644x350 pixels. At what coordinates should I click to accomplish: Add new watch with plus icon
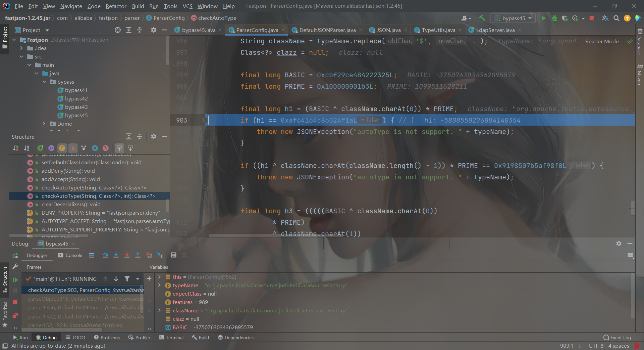tap(149, 278)
